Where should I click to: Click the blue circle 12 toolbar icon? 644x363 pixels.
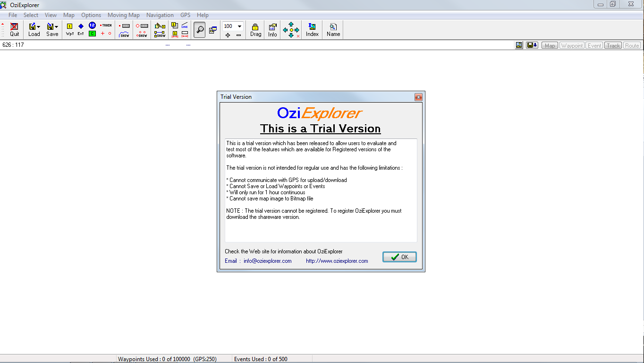pyautogui.click(x=92, y=26)
